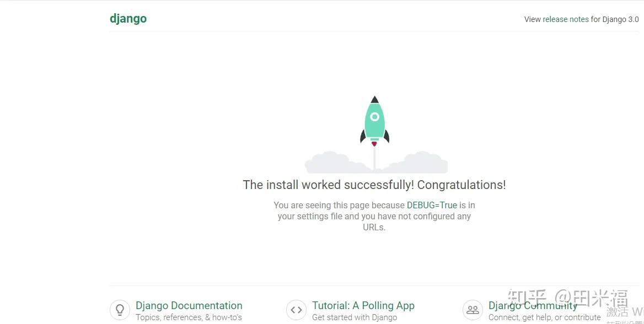Image resolution: width=644 pixels, height=324 pixels.
Task: Click the django logo heading
Action: click(128, 19)
